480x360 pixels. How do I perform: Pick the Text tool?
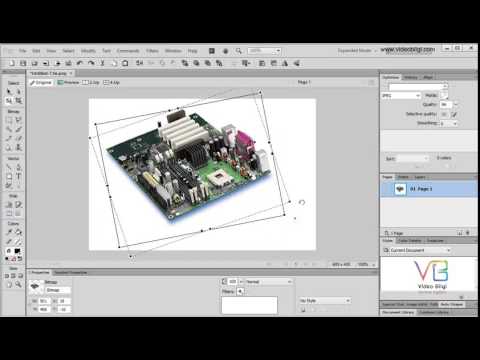pos(19,176)
